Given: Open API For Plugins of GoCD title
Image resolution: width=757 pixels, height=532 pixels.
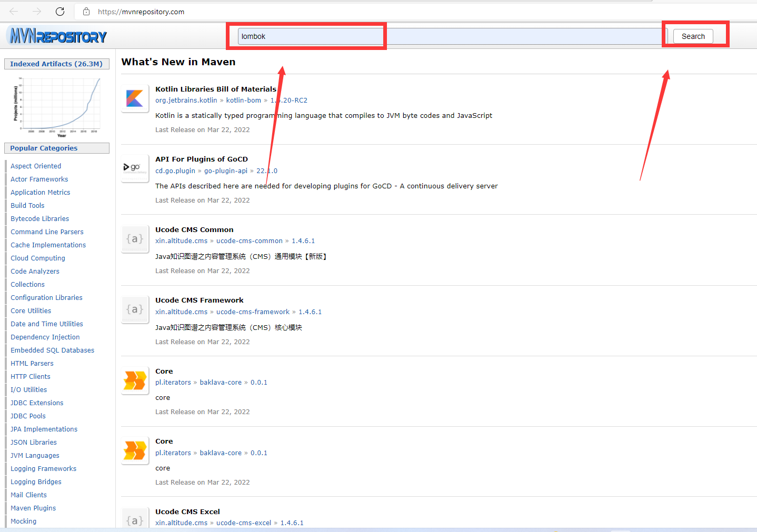Looking at the screenshot, I should coord(202,159).
